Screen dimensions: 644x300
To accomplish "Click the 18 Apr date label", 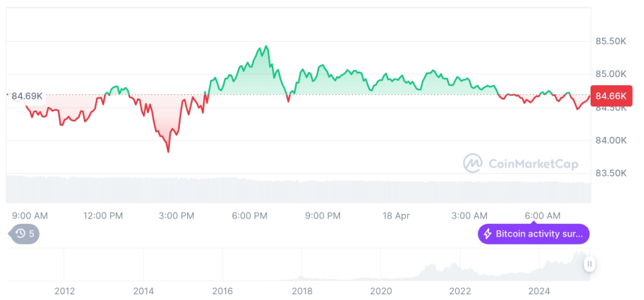I will click(x=395, y=215).
